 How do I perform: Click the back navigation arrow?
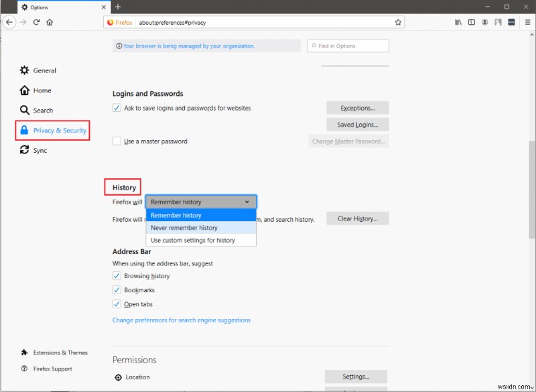[9, 22]
